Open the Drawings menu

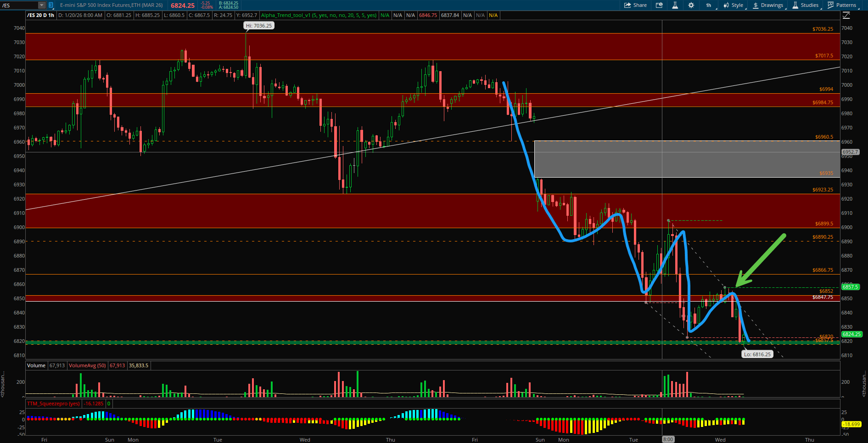tap(768, 6)
